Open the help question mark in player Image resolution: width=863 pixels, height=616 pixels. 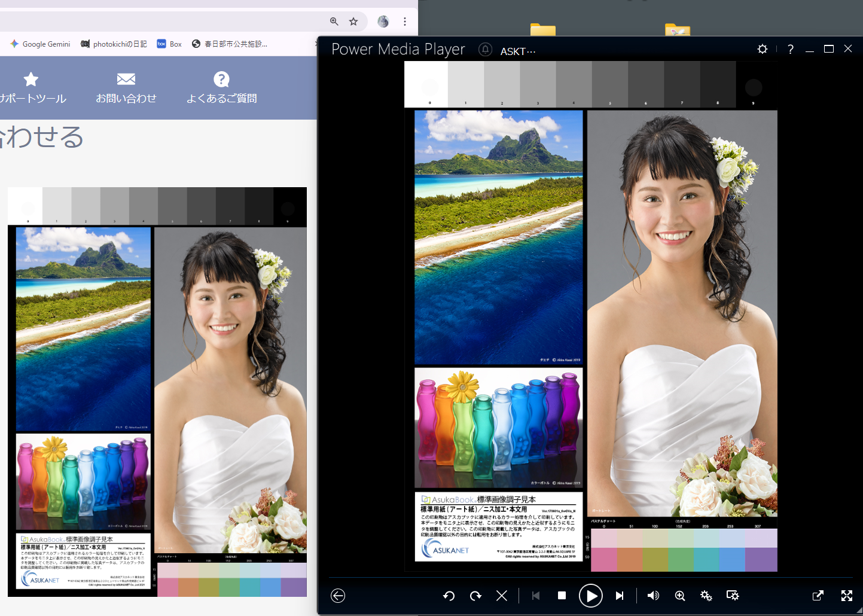(x=791, y=50)
